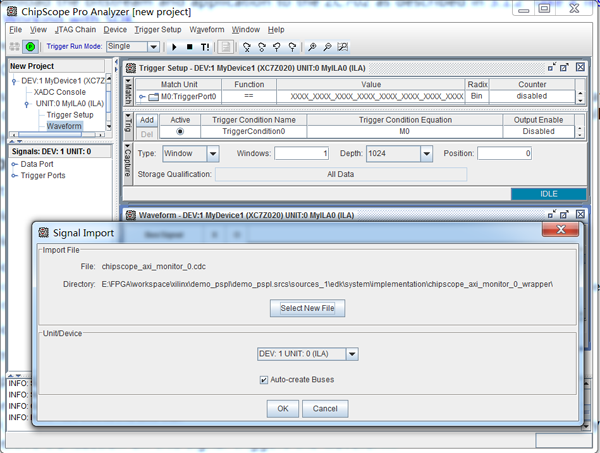Screen dimensions: 600x453
Task: Click the project tree horizontal scrollbar
Action: point(57,135)
